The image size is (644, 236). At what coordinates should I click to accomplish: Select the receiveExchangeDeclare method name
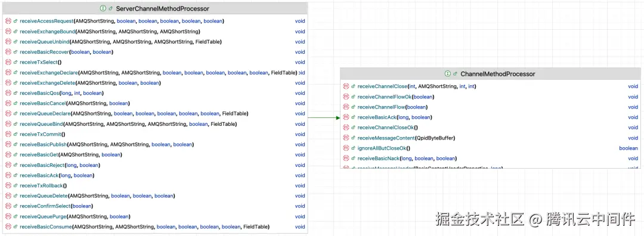click(49, 72)
